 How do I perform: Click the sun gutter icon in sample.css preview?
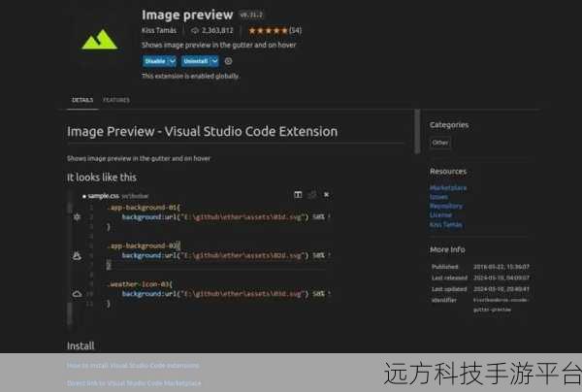[x=77, y=216]
